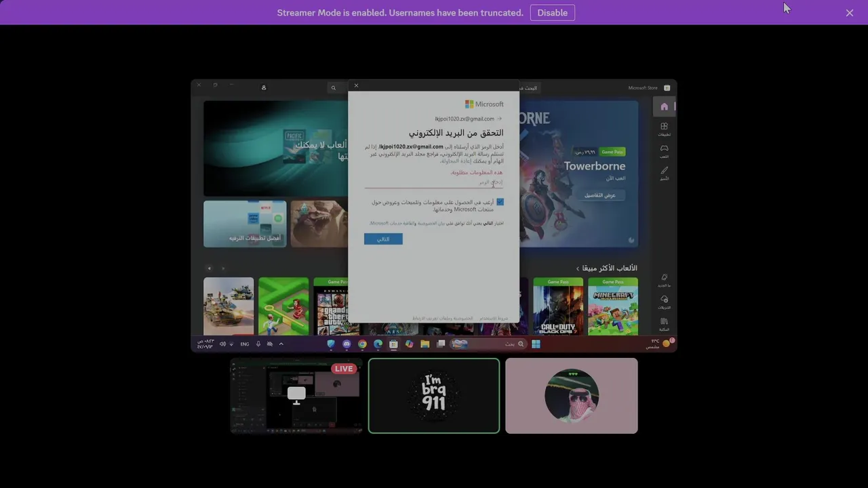Disable Streamer Mode from the banner
The image size is (868, 488).
(552, 13)
